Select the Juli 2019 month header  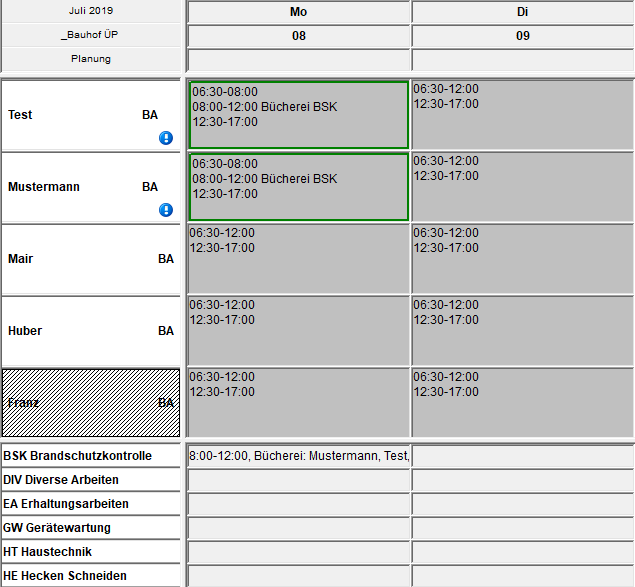click(x=91, y=11)
